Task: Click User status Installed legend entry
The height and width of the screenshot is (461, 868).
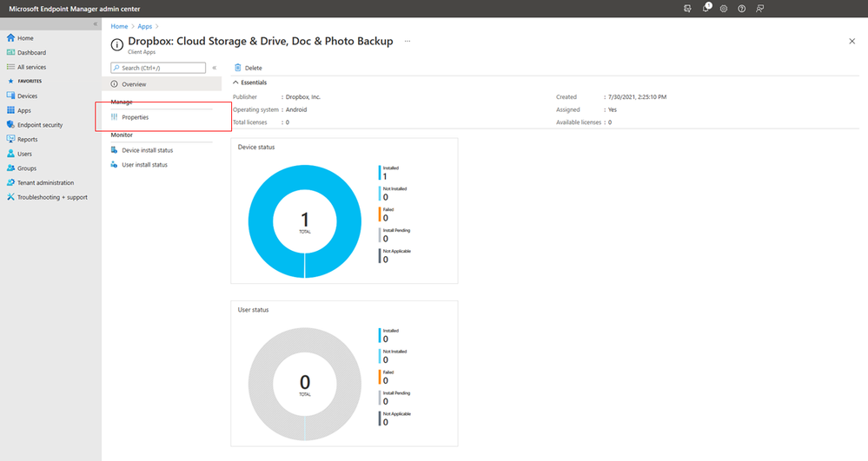Action: coord(389,335)
